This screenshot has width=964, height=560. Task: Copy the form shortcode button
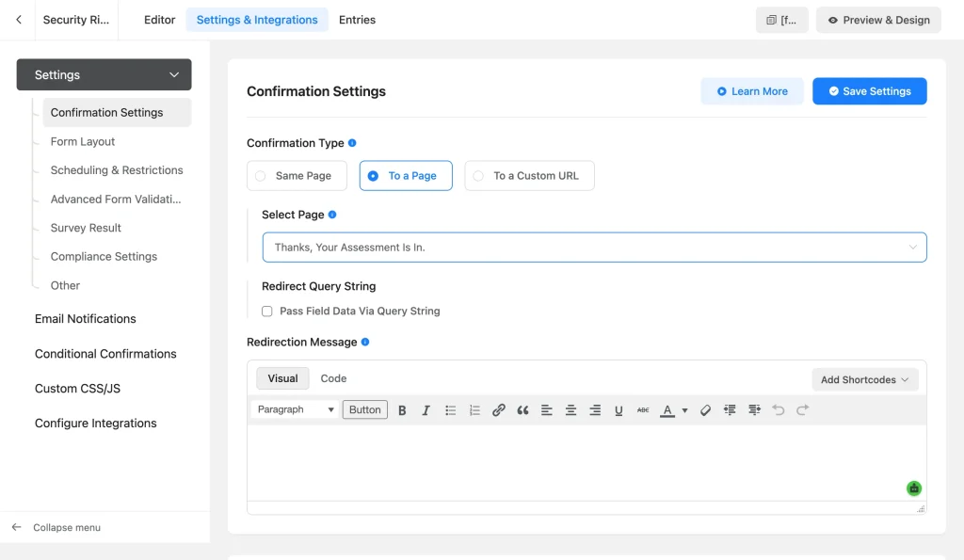782,20
